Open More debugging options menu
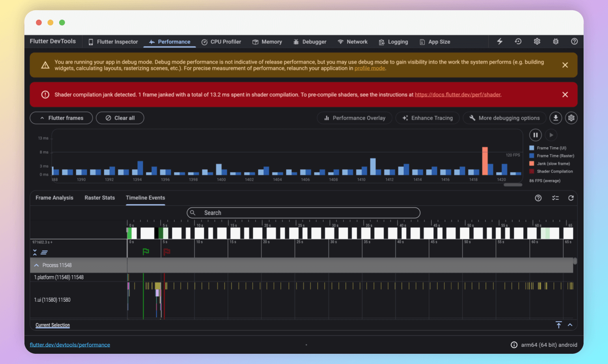The image size is (608, 364). (x=504, y=118)
